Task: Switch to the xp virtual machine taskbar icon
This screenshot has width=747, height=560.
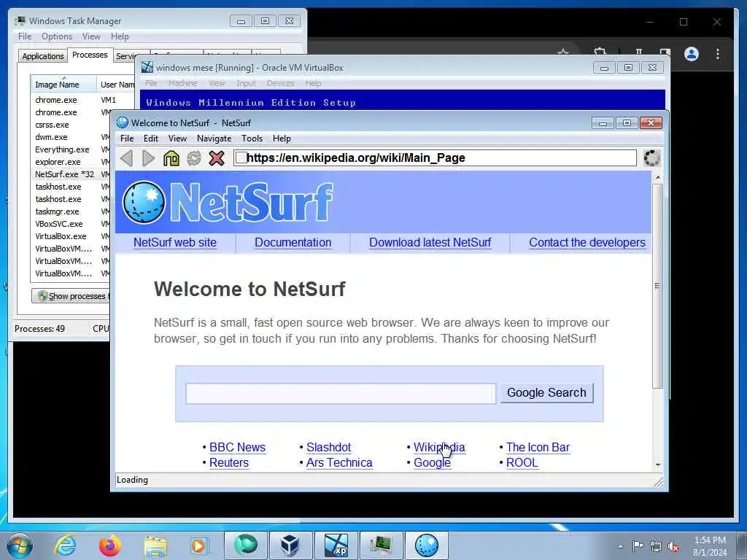Action: tap(336, 545)
